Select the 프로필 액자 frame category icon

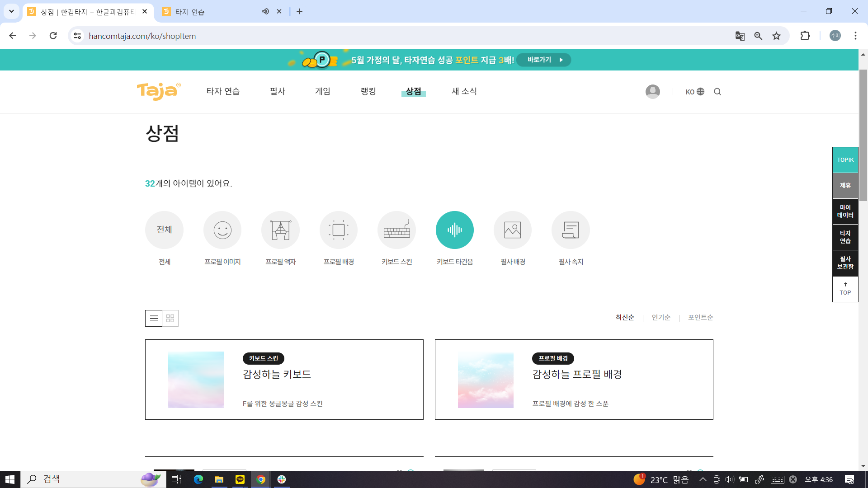[x=280, y=230]
